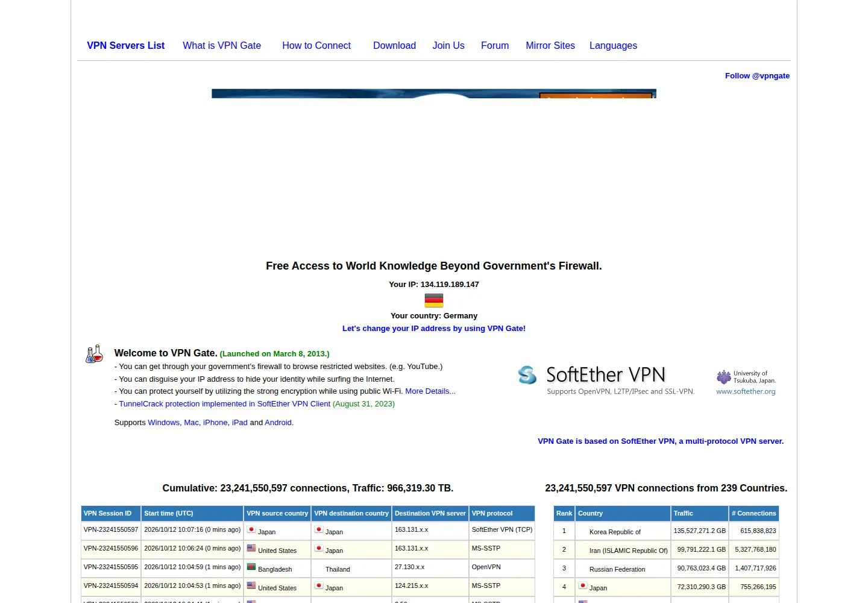Click Japan flag in rank 4 row
This screenshot has height=603, width=868.
(x=583, y=586)
